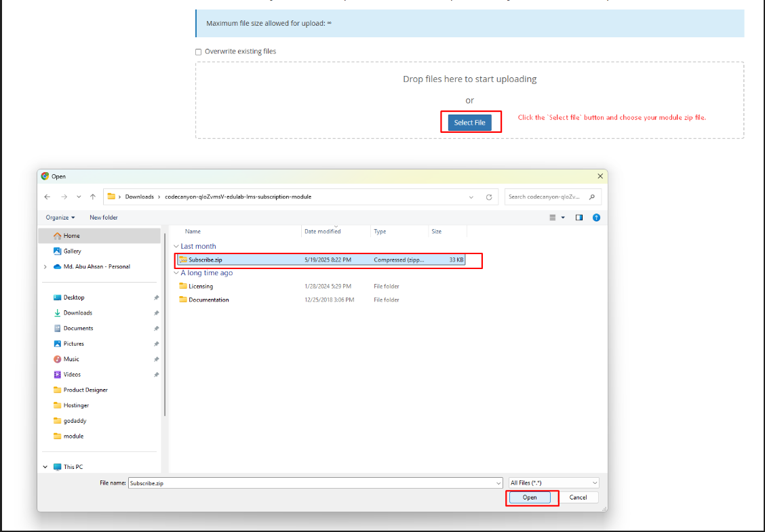Click New folder in toolbar
Viewport: 765px width, 532px height.
pyautogui.click(x=104, y=218)
